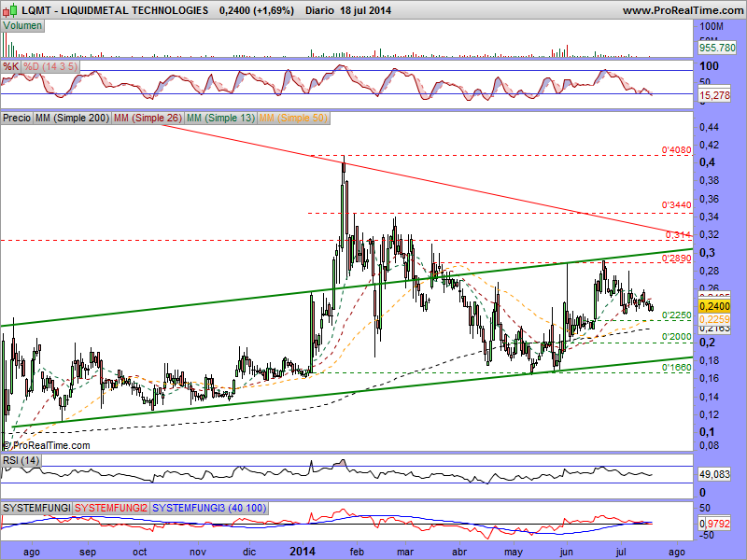The image size is (747, 560).
Task: Click the SYSTEMFUNGI indicator label
Action: [36, 508]
